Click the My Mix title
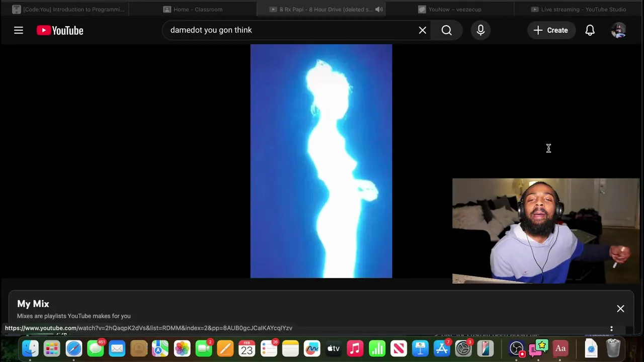 33,304
